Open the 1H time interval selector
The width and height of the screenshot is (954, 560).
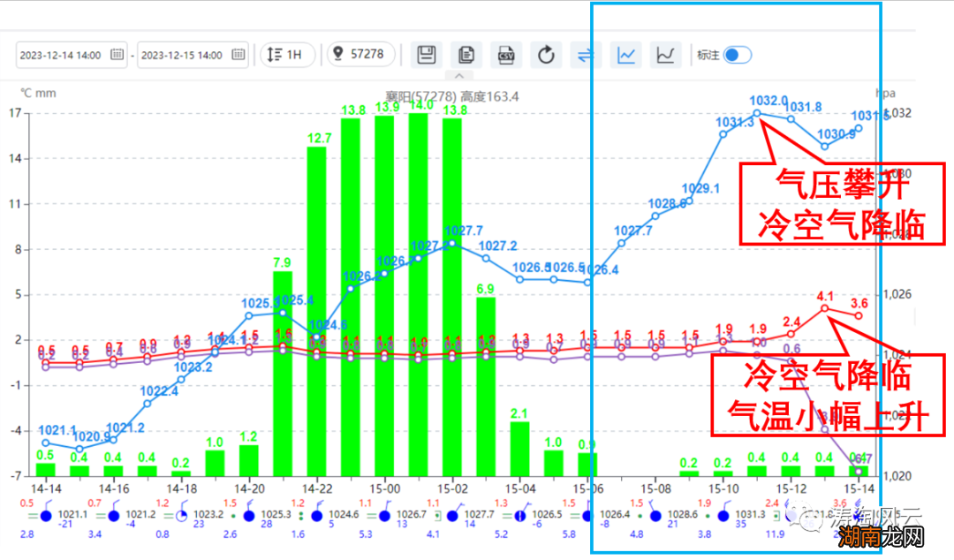pos(287,55)
